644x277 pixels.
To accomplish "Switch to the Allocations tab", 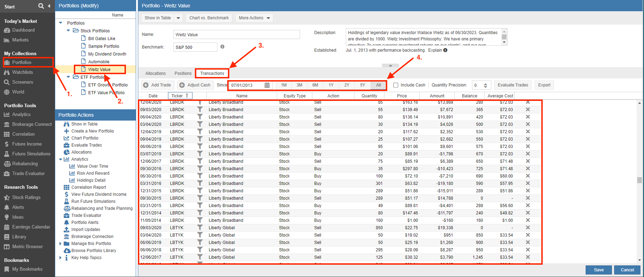I will point(155,73).
